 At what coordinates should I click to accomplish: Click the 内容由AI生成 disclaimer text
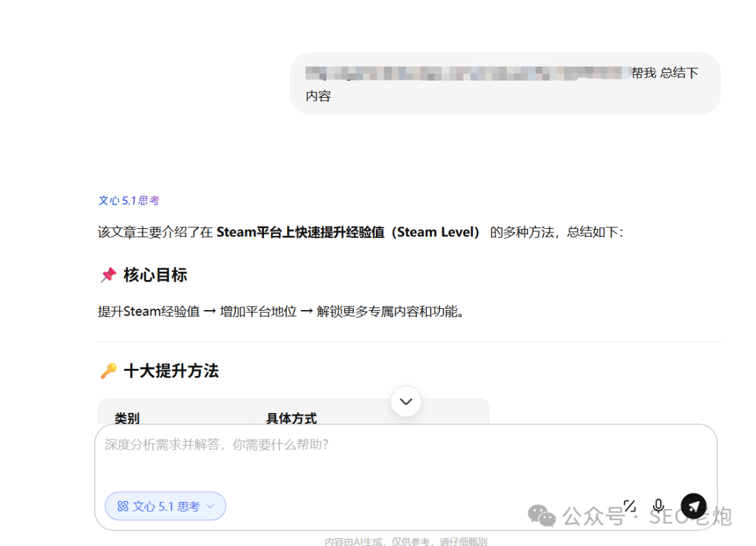click(x=406, y=541)
